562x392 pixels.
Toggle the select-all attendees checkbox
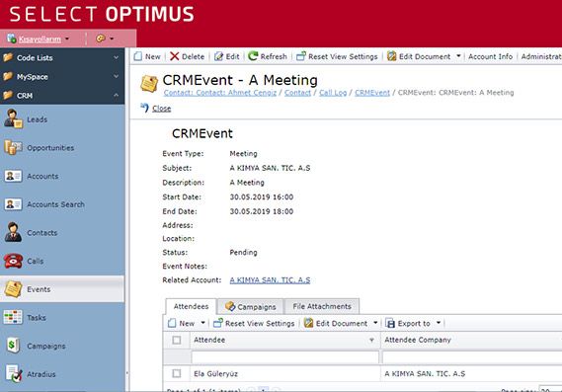(177, 340)
